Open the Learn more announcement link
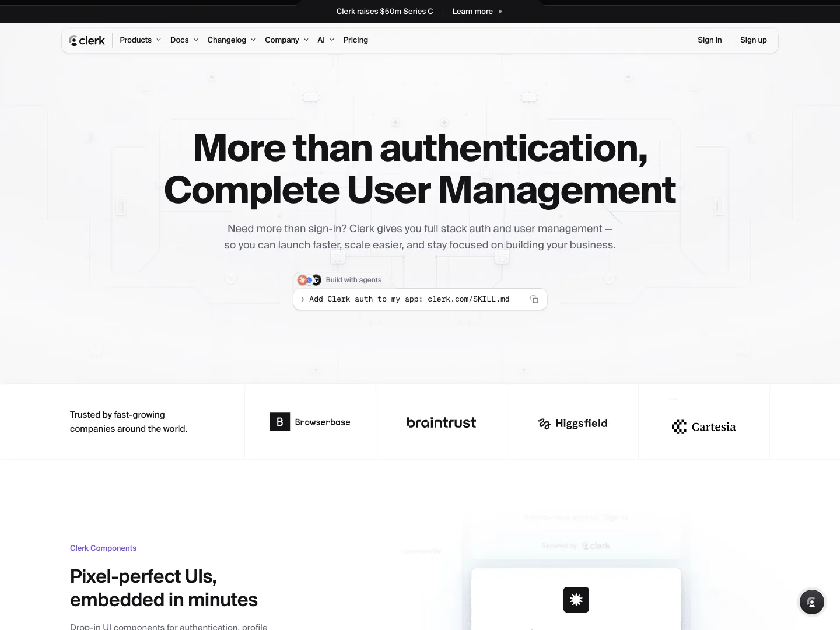 point(477,12)
